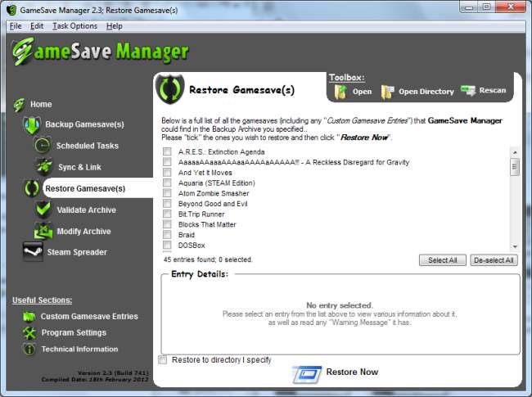
Task: Click the gamesave list scrollbar thumb
Action: tap(515, 167)
